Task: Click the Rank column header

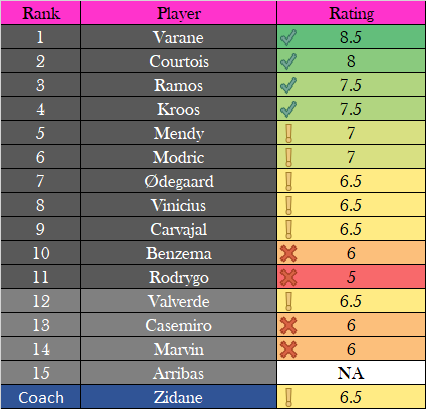Action: [41, 13]
